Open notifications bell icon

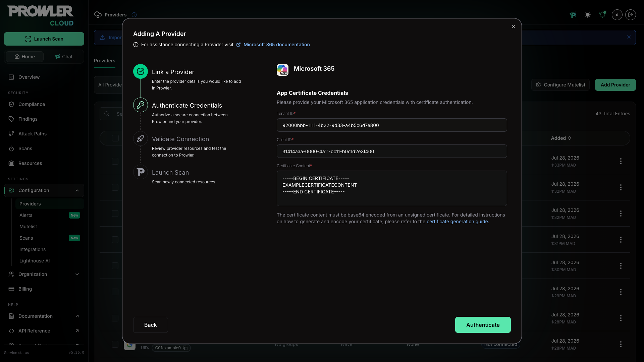point(602,15)
